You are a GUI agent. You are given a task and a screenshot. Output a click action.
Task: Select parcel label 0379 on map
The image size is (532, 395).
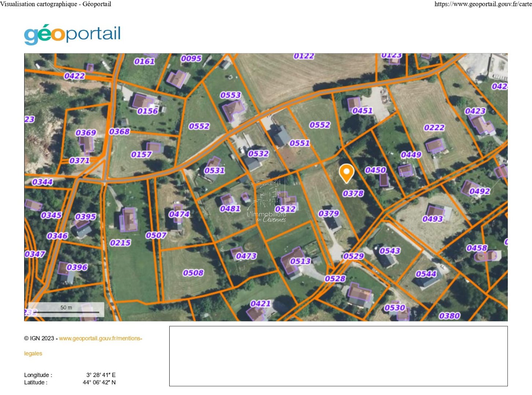(x=329, y=213)
